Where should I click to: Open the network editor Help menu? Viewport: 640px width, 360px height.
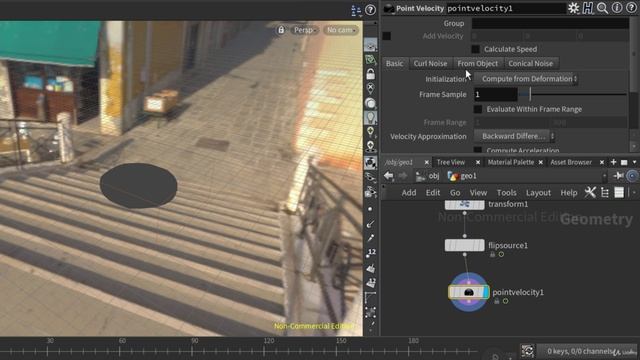point(569,192)
